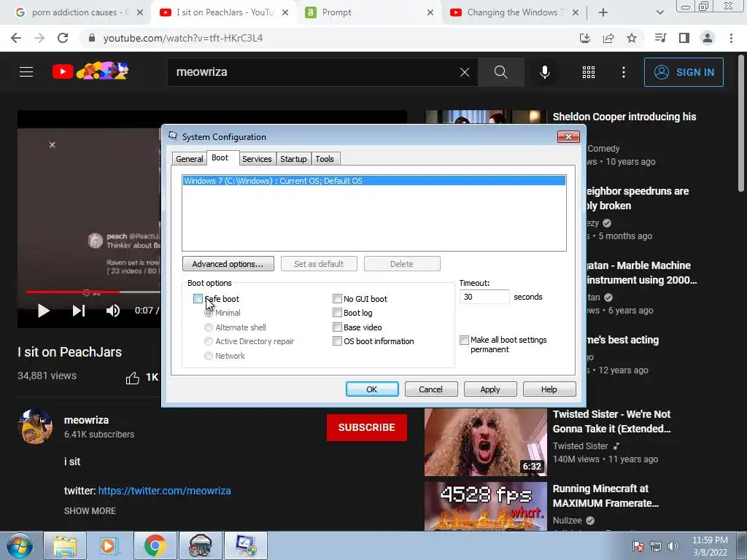Enable the Safe boot checkbox

click(198, 298)
